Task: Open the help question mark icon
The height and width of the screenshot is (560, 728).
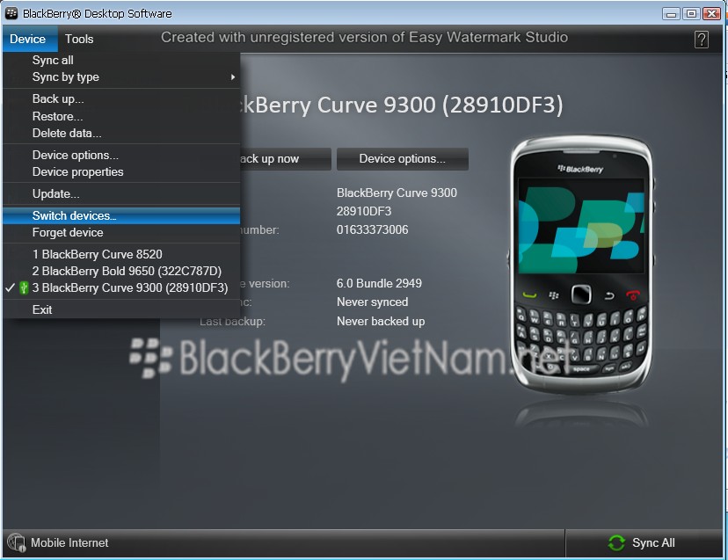Action: pyautogui.click(x=701, y=40)
